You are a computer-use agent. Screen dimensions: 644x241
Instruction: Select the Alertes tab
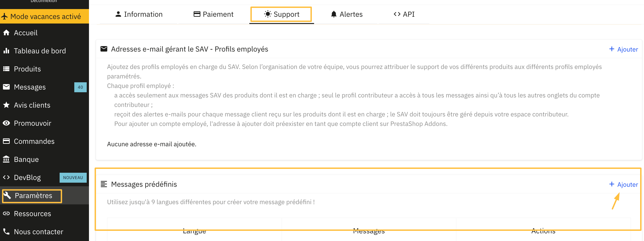pyautogui.click(x=346, y=14)
